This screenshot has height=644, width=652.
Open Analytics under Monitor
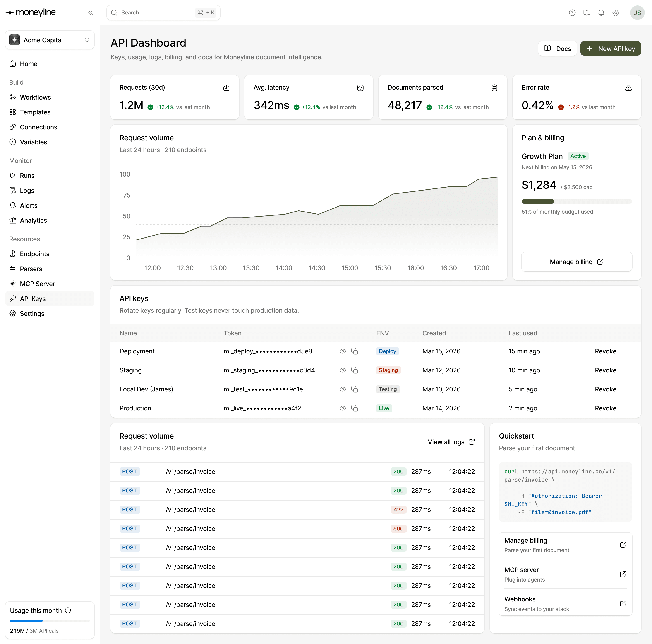[50, 220]
